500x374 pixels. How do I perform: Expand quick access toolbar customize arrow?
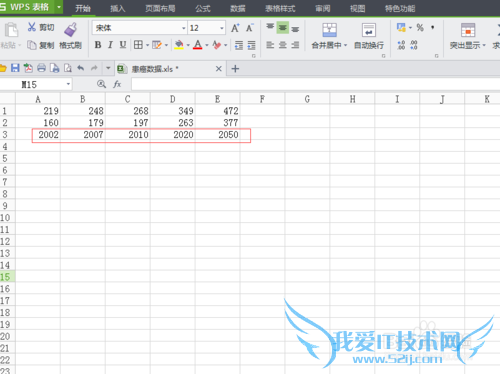point(108,68)
